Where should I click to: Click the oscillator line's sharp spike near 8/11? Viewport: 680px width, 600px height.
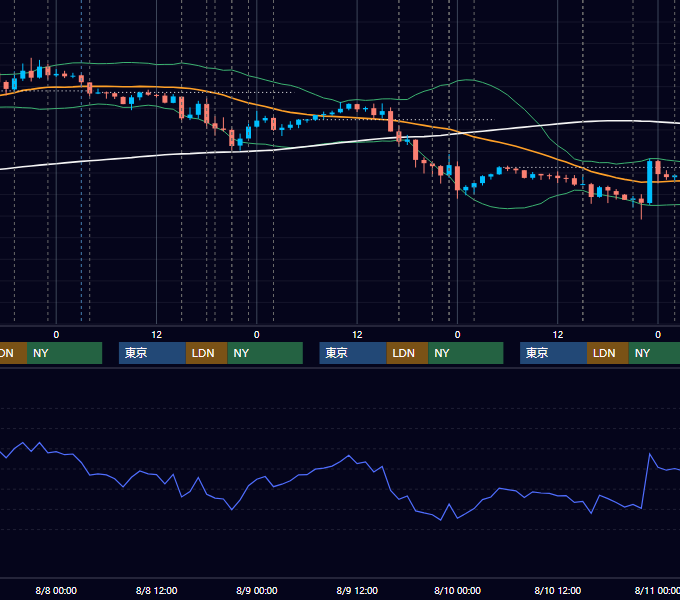coord(649,454)
